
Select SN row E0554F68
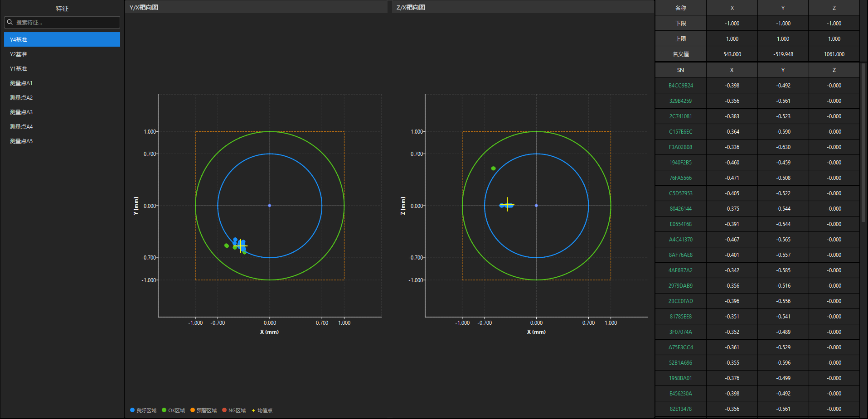coord(680,224)
